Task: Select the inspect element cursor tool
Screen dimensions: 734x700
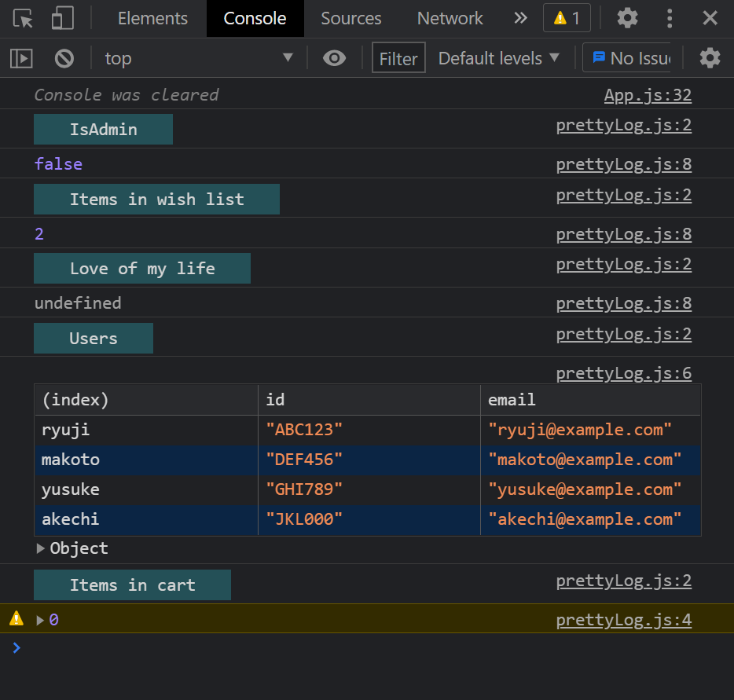Action: pos(23,18)
